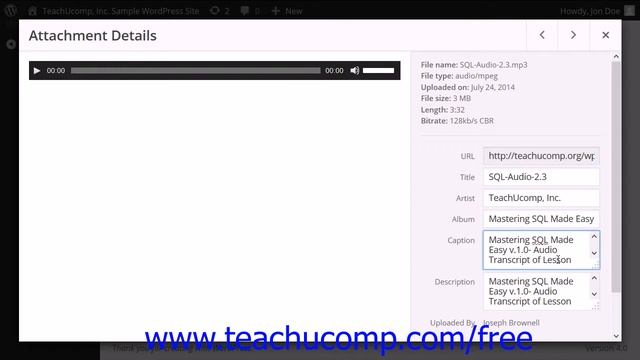This screenshot has height=360, width=640.
Task: Click the File type audio/mpeg text
Action: 459,76
